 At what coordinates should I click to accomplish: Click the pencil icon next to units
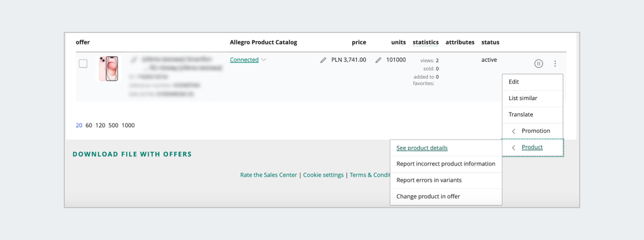(x=378, y=60)
